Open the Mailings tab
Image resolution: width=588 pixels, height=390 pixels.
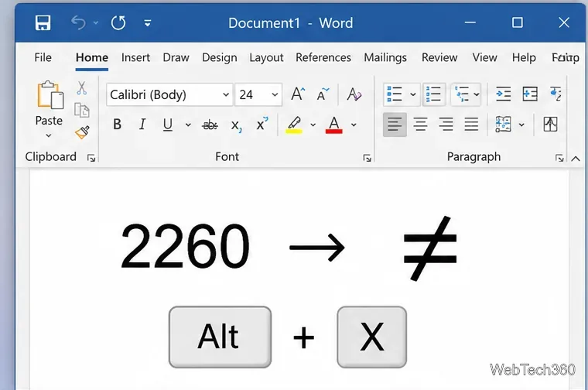click(x=385, y=57)
